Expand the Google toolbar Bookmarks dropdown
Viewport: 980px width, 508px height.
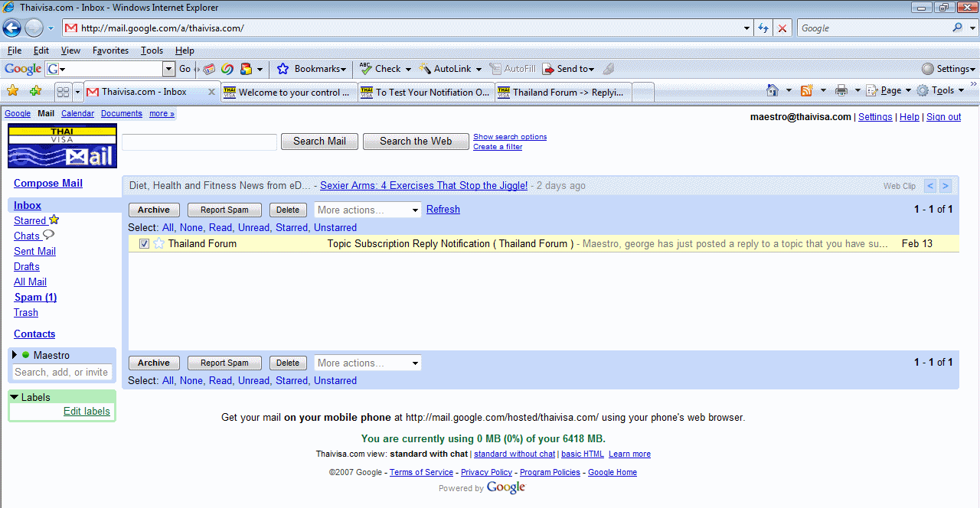(x=320, y=69)
